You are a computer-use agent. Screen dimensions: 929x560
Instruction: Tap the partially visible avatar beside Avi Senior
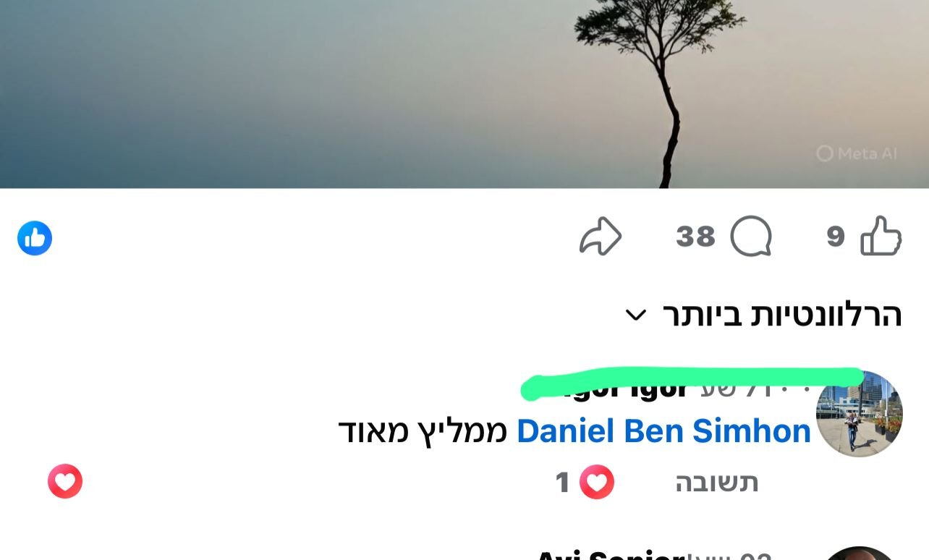[860, 553]
